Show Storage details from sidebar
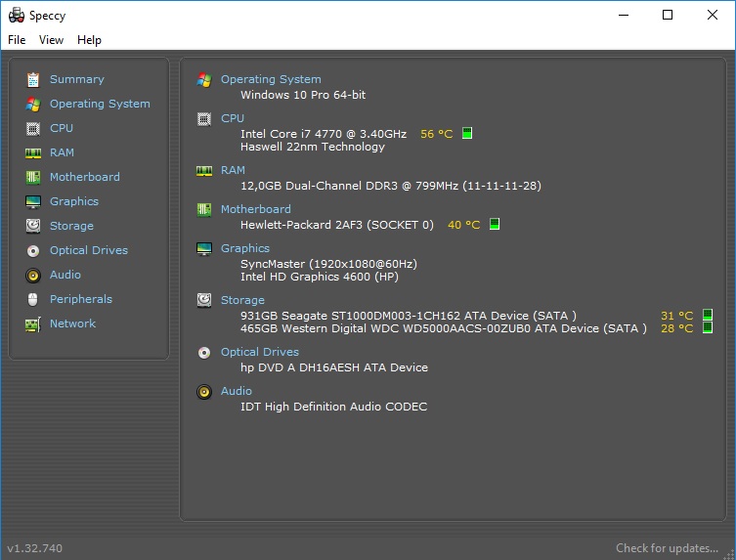 (71, 226)
